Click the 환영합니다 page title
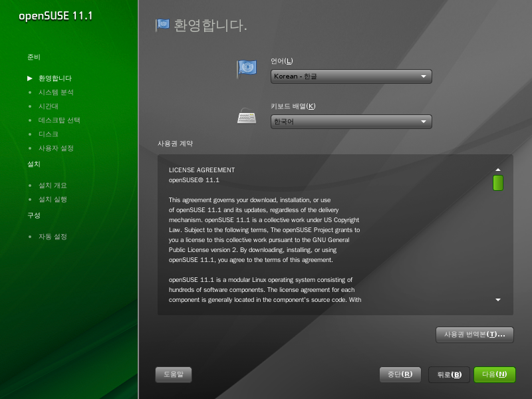532x399 pixels. pos(210,25)
